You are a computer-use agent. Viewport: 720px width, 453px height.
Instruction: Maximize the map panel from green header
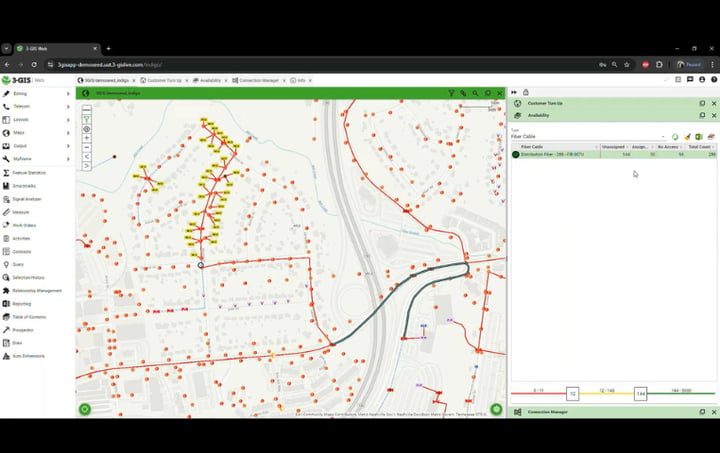point(488,93)
